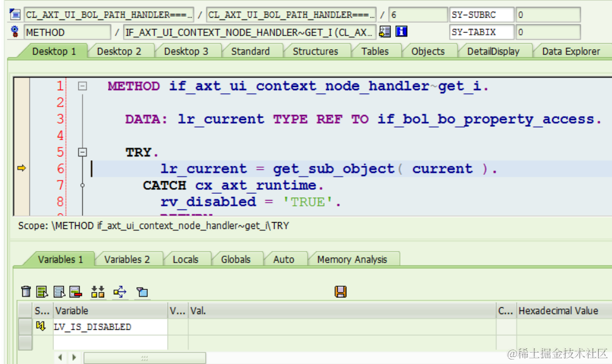The width and height of the screenshot is (612, 364).
Task: Click cx_axt_runtime on the CATCH line
Action: pos(256,185)
